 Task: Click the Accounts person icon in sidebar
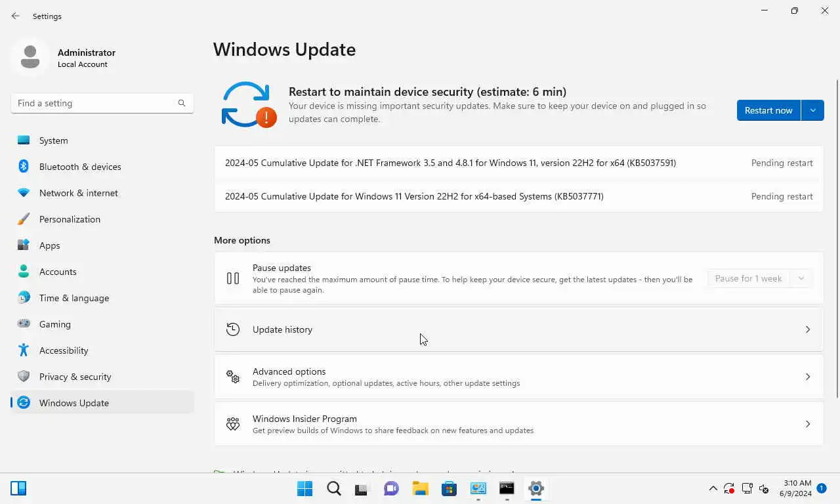[x=24, y=272]
